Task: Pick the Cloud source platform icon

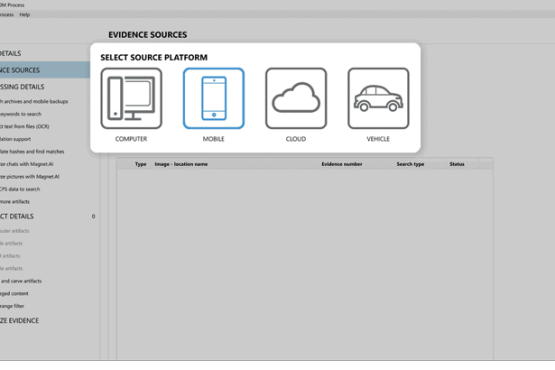Action: coord(296,98)
